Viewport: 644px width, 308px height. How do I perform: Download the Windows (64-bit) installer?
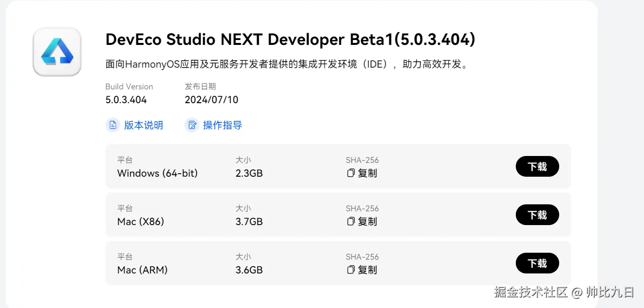tap(537, 167)
